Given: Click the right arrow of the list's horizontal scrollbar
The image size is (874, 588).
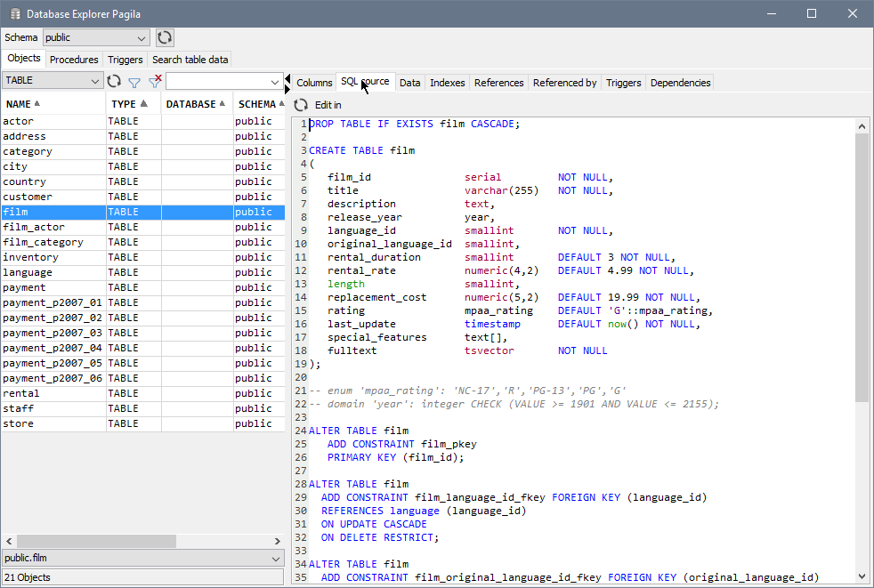Looking at the screenshot, I should 278,541.
